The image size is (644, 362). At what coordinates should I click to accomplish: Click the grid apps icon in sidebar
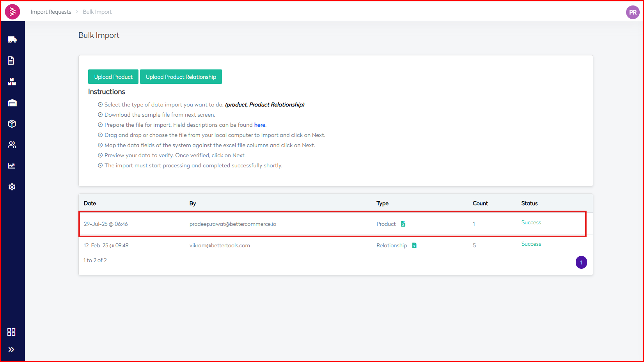pyautogui.click(x=11, y=332)
